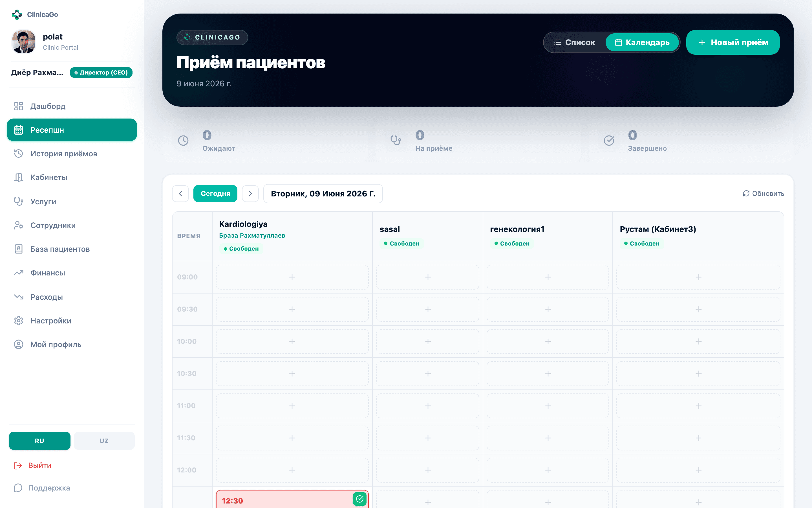Click the Ожидают clock icon
This screenshot has height=508, width=812.
tap(183, 141)
